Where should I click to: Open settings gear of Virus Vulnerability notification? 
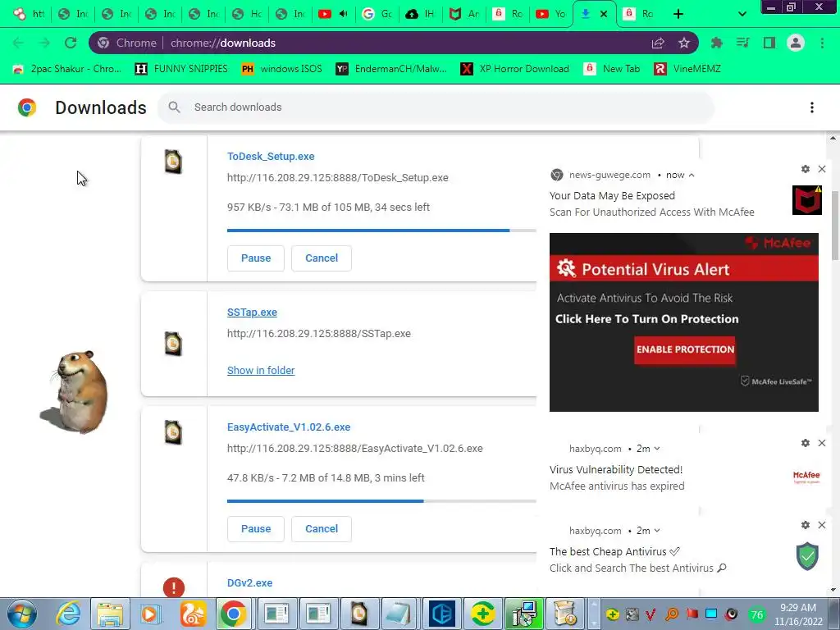(806, 443)
